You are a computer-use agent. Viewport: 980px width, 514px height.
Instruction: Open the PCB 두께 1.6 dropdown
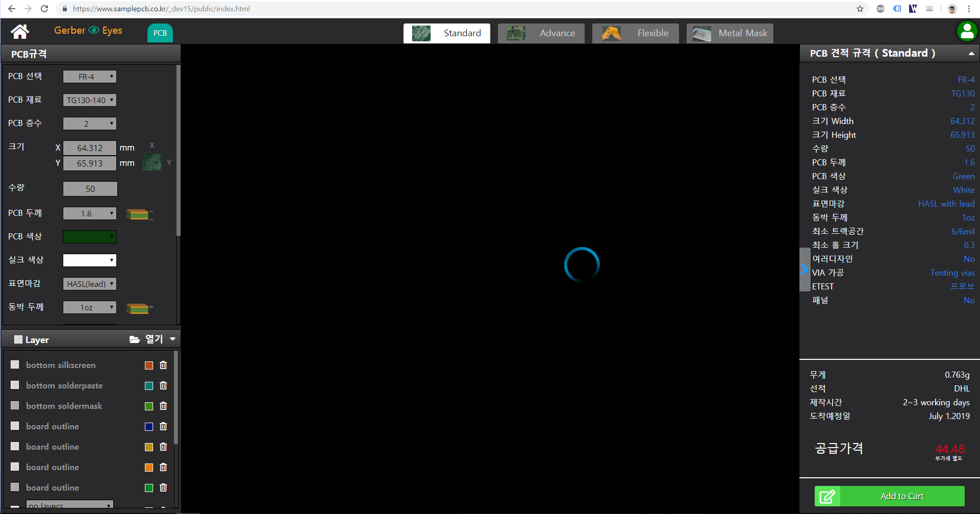click(90, 213)
